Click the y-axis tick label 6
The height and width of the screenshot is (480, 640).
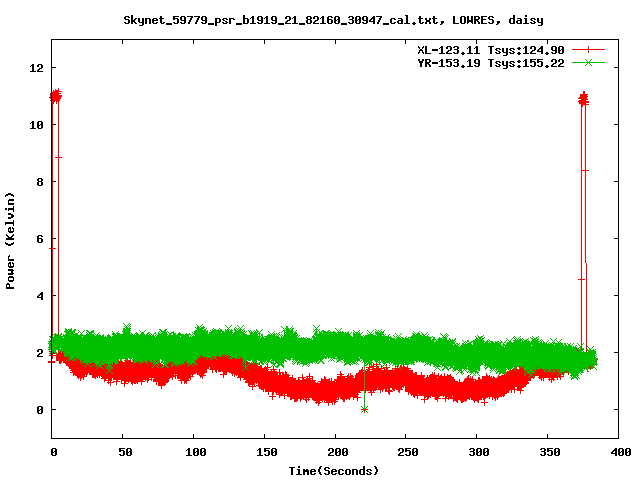(40, 239)
